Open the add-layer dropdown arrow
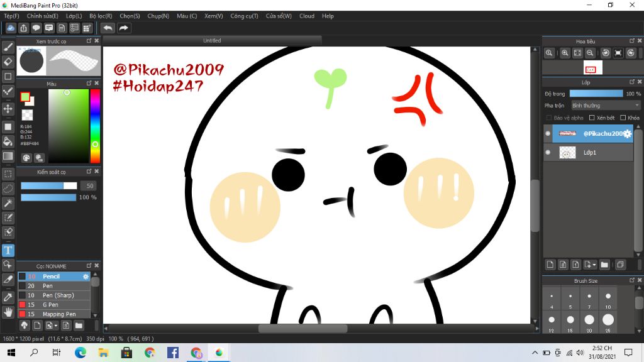Screen dimensions: 644x362 click(x=594, y=265)
